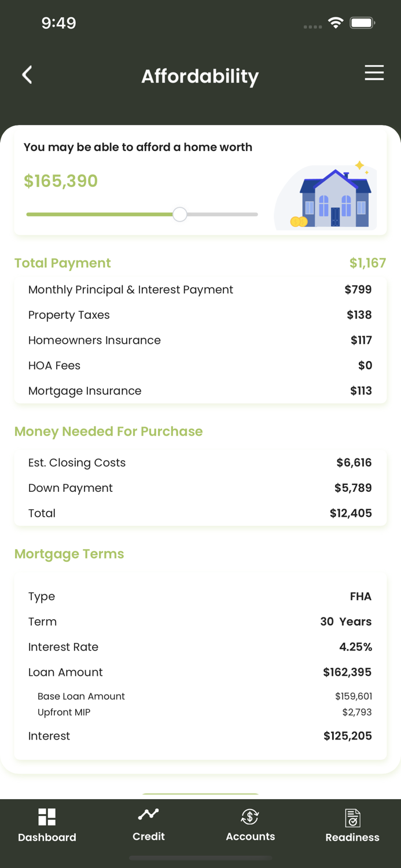
Task: Switch to the Accounts tab label
Action: (249, 837)
